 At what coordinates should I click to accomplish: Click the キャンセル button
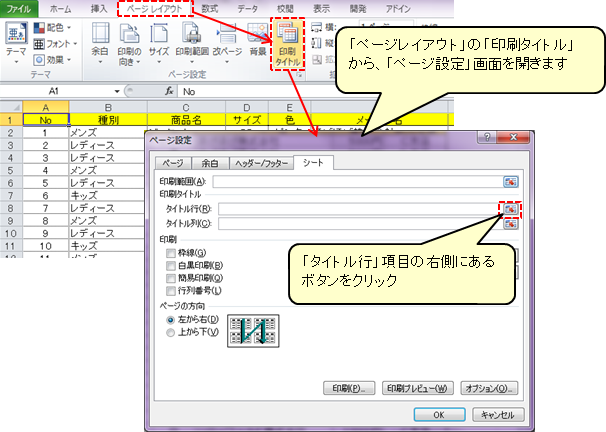498,415
